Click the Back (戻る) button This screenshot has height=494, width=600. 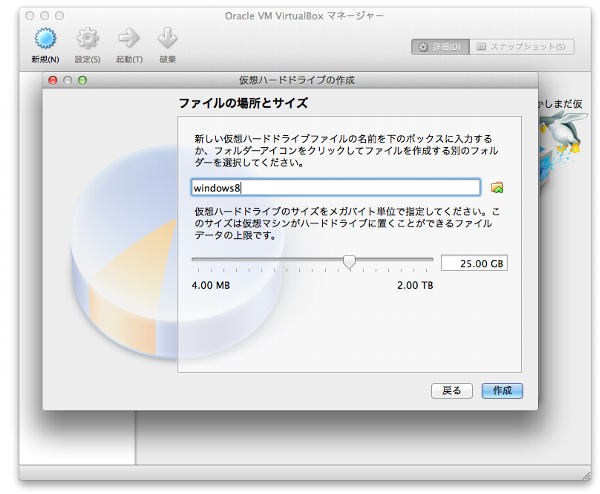point(452,391)
